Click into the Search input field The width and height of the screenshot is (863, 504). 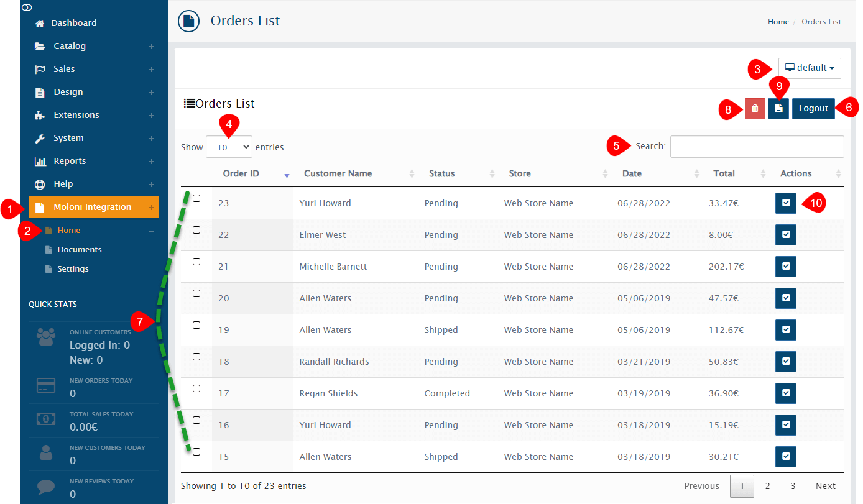point(757,147)
